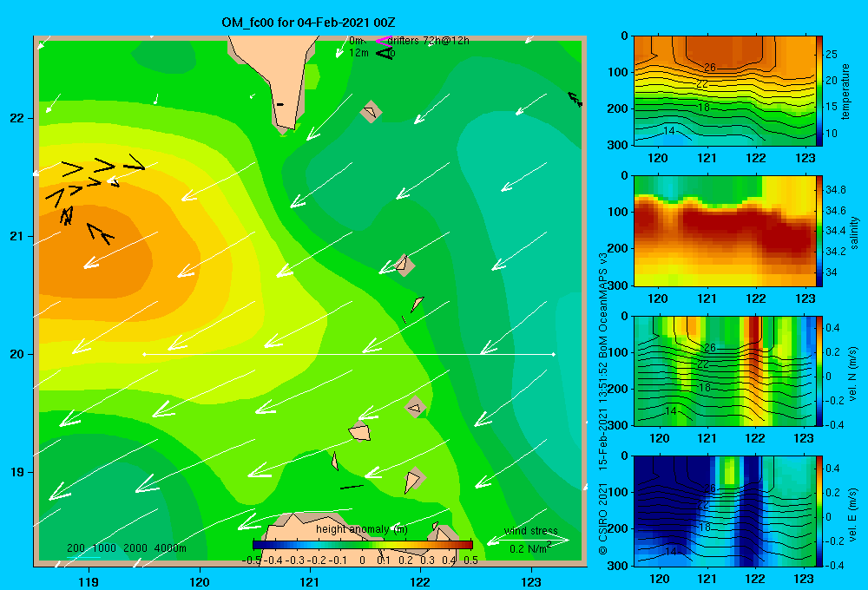Viewport: 868px width, 590px height.
Task: Click the 300 depth label of salinity panel
Action: (x=619, y=285)
